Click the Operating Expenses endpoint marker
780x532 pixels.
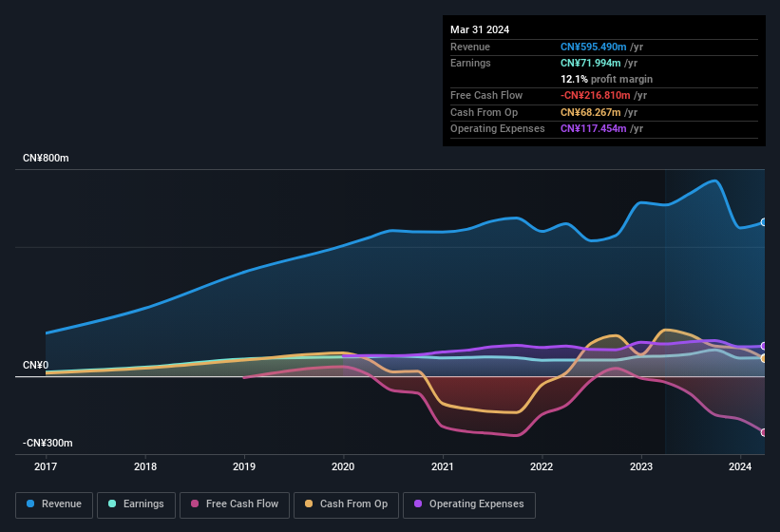(x=764, y=346)
